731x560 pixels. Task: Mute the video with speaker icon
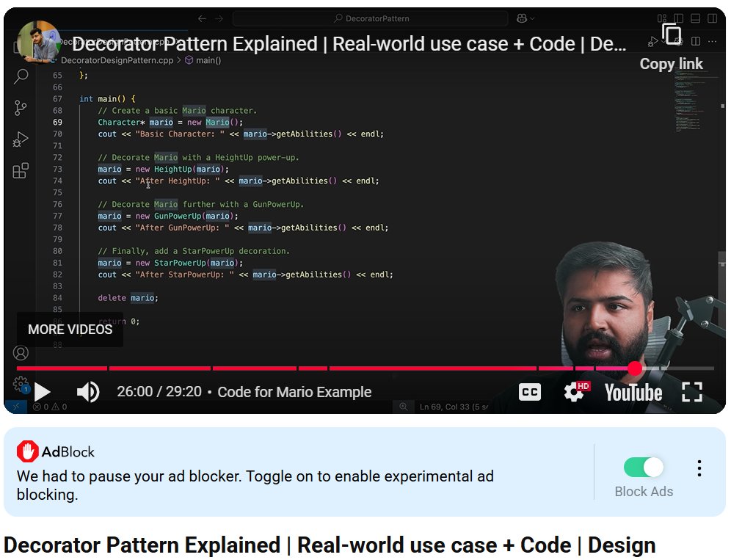point(88,392)
